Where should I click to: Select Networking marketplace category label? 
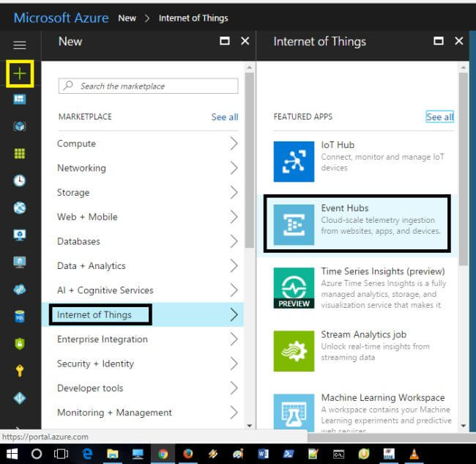82,168
